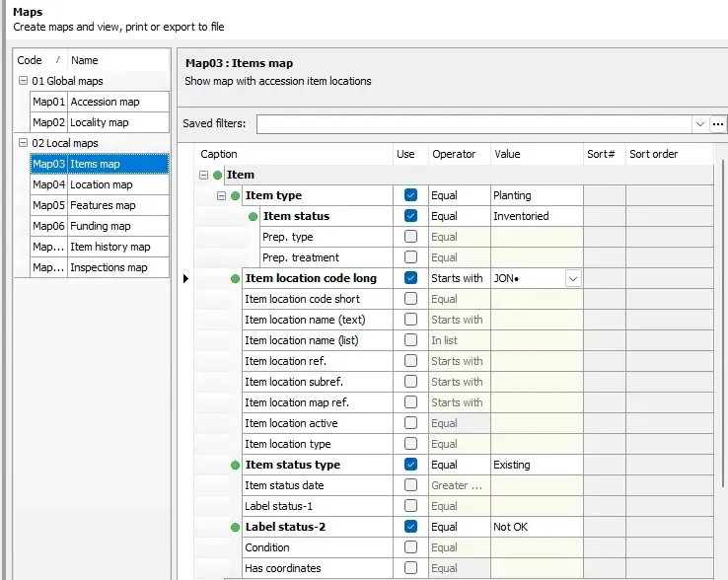Screen dimensions: 728x580
Task: Enable Item location code short checkbox
Action: (410, 299)
